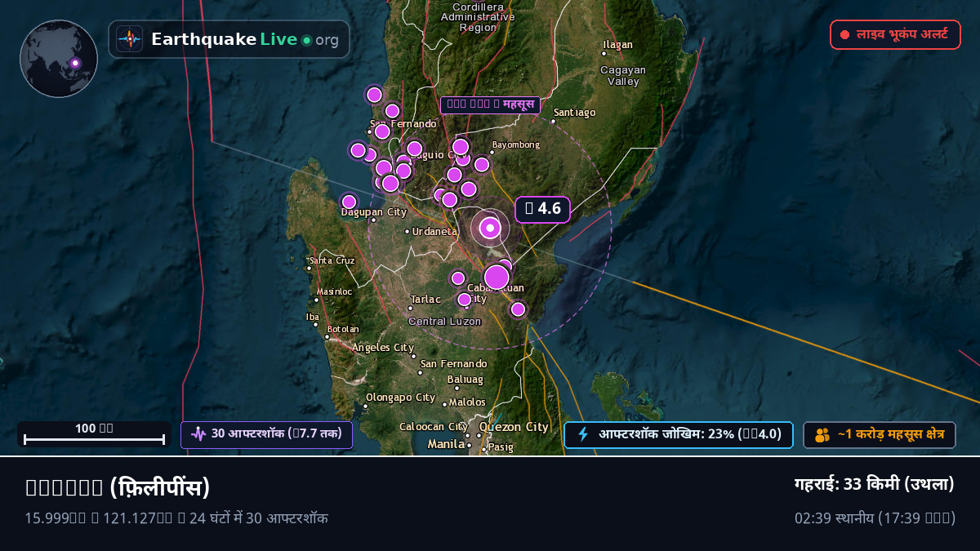This screenshot has height=551, width=980.
Task: Click the Santa Cruz town label
Action: [x=332, y=260]
